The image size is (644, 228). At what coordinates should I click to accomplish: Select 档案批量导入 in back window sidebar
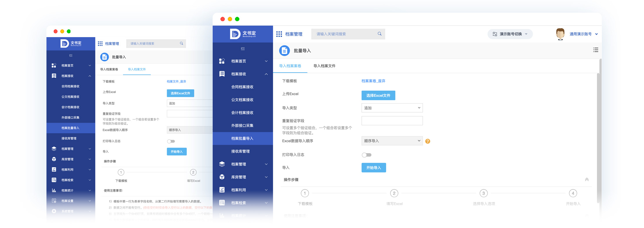[x=71, y=128]
